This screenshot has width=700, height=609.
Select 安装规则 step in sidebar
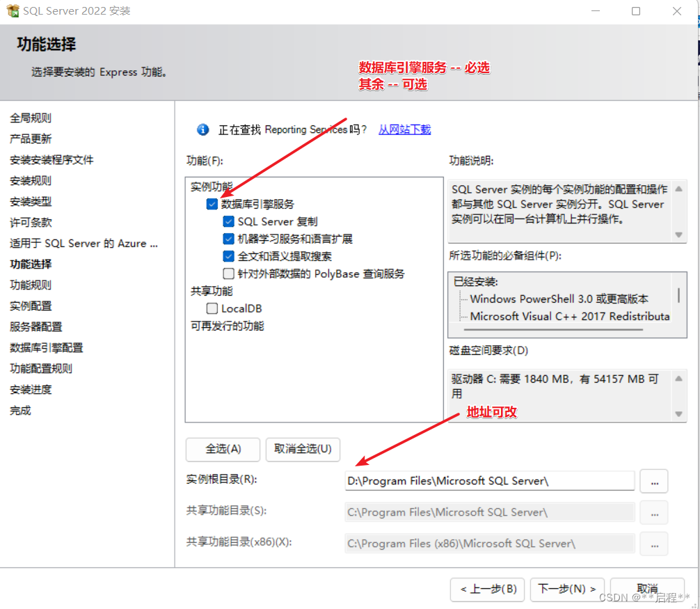[x=31, y=181]
